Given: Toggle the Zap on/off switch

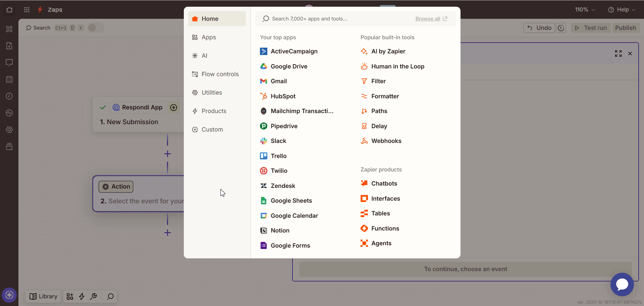Looking at the screenshot, I should [x=96, y=28].
